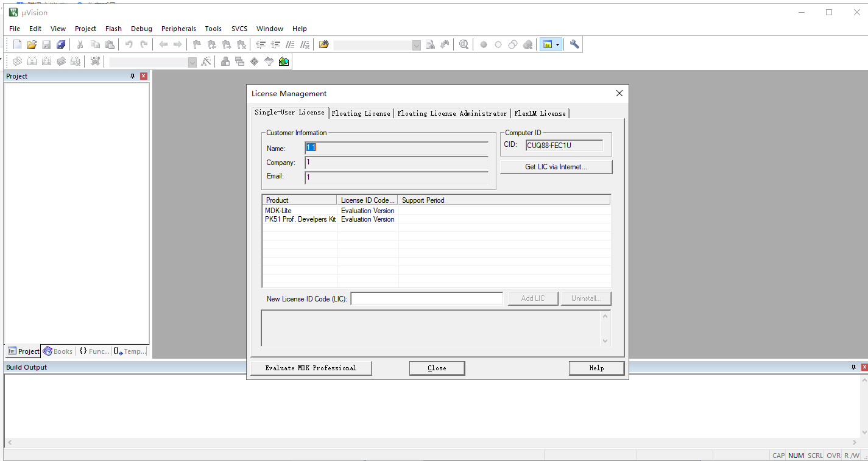Switch to the Templates tab in Project panel
This screenshot has height=461, width=868.
(x=130, y=351)
